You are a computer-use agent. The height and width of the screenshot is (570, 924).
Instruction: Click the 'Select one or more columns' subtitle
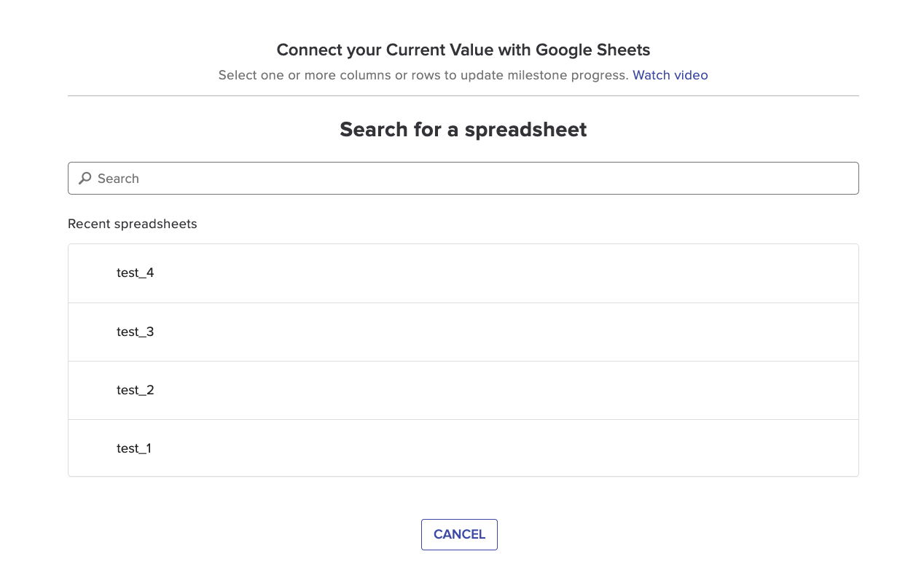pos(423,75)
